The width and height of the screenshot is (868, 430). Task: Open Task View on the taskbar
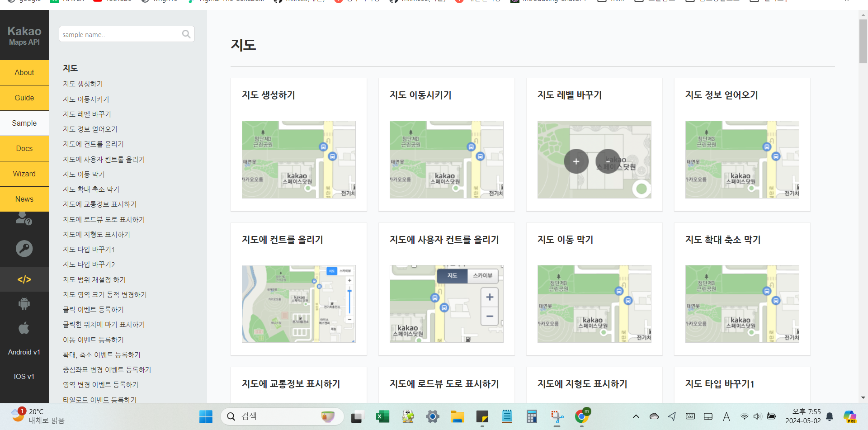[357, 416]
